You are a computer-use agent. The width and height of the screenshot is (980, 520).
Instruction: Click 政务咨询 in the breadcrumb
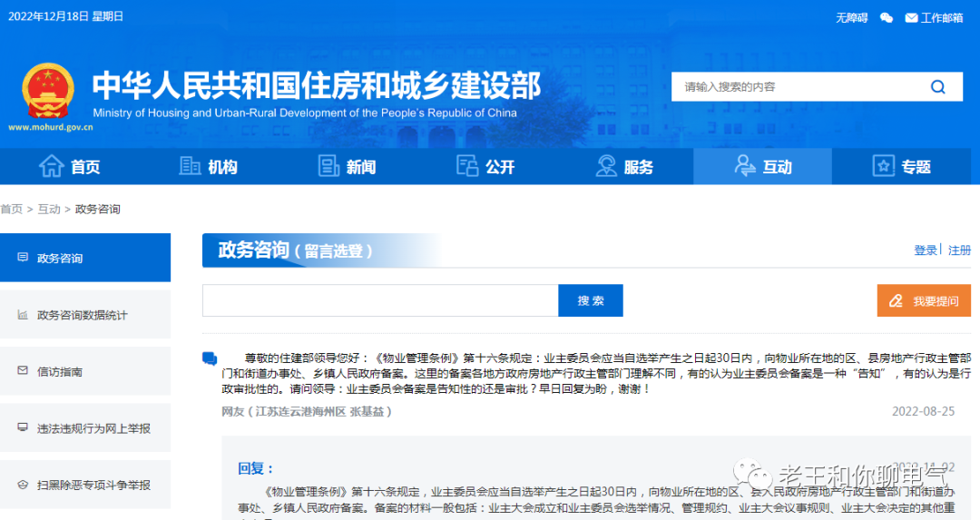[97, 209]
